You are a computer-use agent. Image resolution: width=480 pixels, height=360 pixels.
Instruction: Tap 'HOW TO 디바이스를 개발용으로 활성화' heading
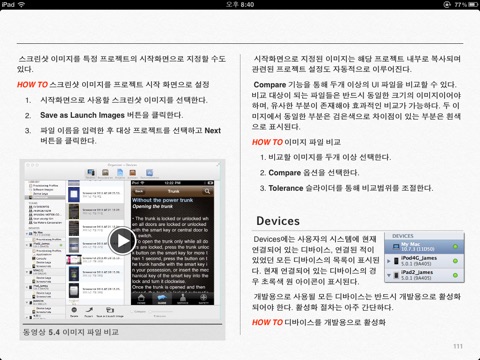(319, 322)
